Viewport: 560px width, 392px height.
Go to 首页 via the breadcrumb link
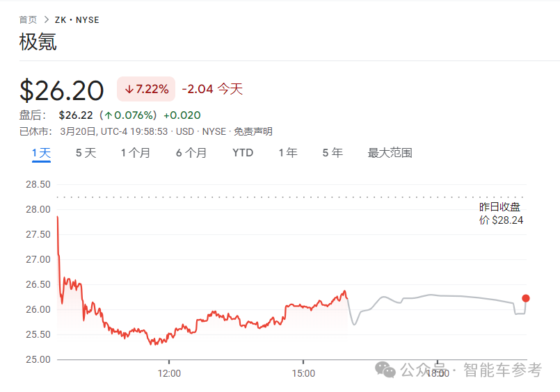pos(28,20)
